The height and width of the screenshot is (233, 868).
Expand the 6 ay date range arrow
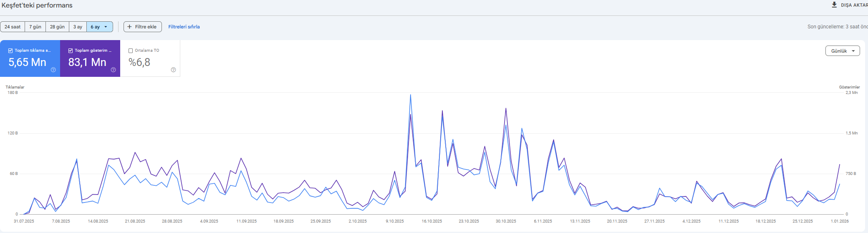click(x=106, y=27)
